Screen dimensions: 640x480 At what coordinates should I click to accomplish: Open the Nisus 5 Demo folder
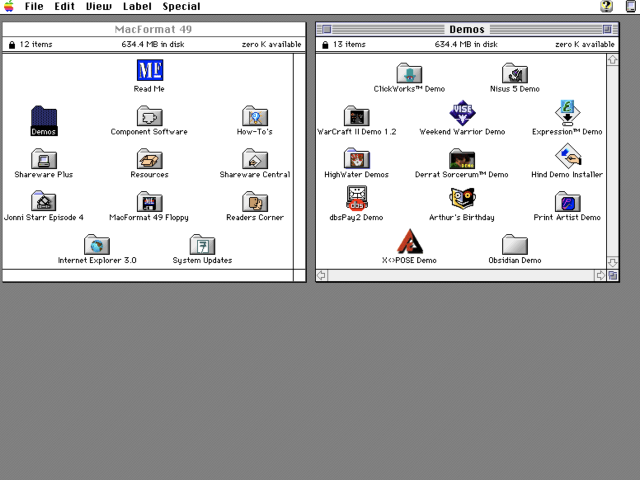[x=515, y=73]
